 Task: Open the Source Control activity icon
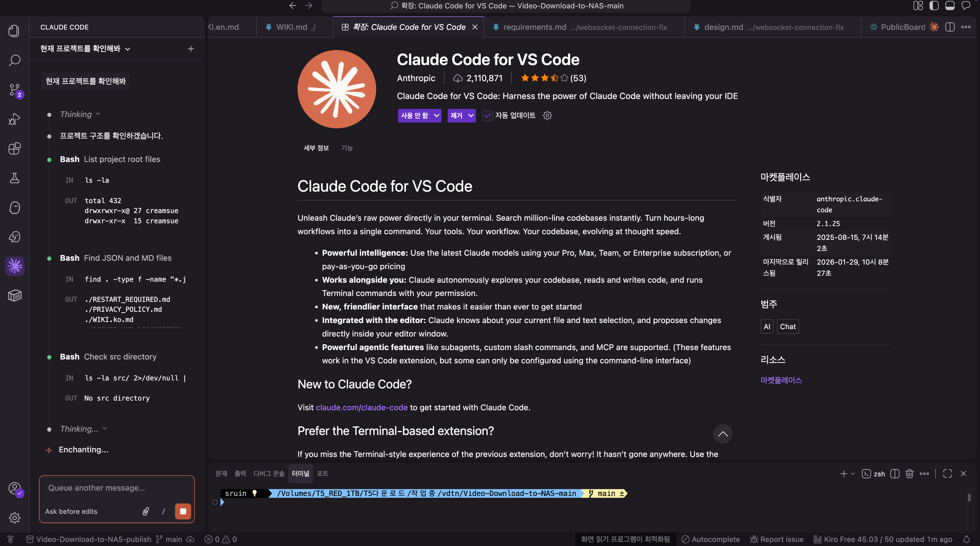(15, 90)
